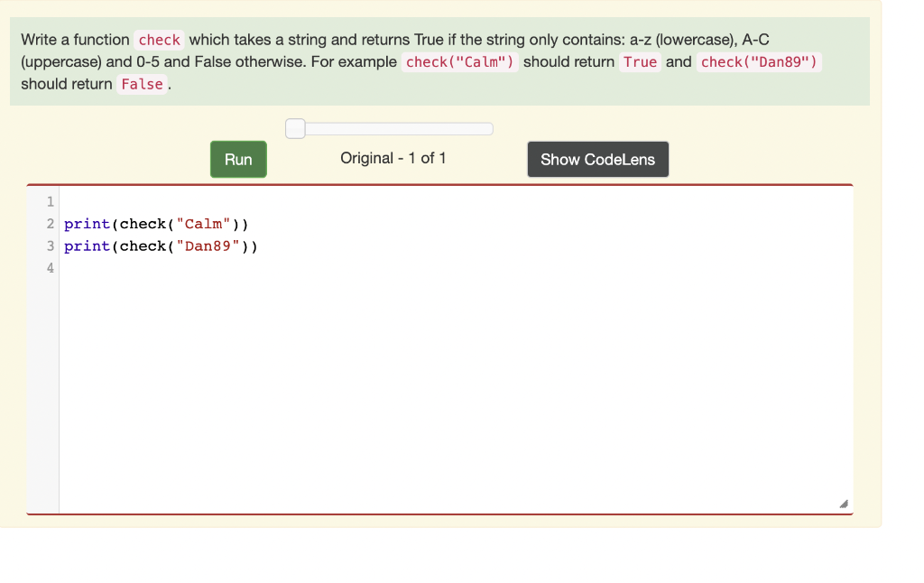Click the editor resize handle icon
Image resolution: width=924 pixels, height=583 pixels.
(x=844, y=504)
